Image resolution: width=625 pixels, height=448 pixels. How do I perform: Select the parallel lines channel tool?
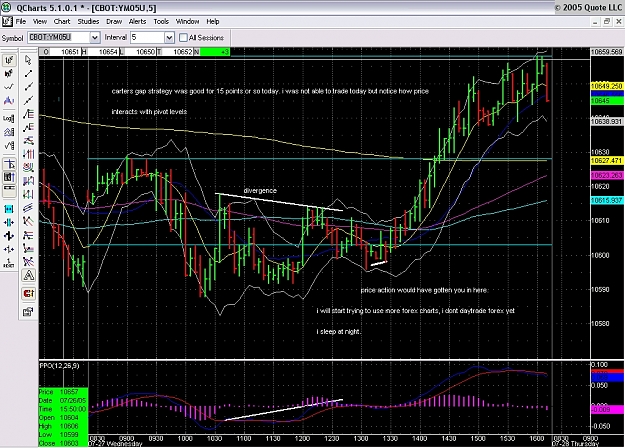[28, 208]
